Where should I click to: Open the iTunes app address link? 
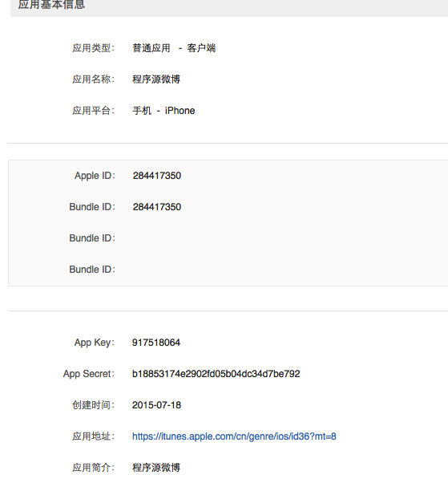click(234, 436)
